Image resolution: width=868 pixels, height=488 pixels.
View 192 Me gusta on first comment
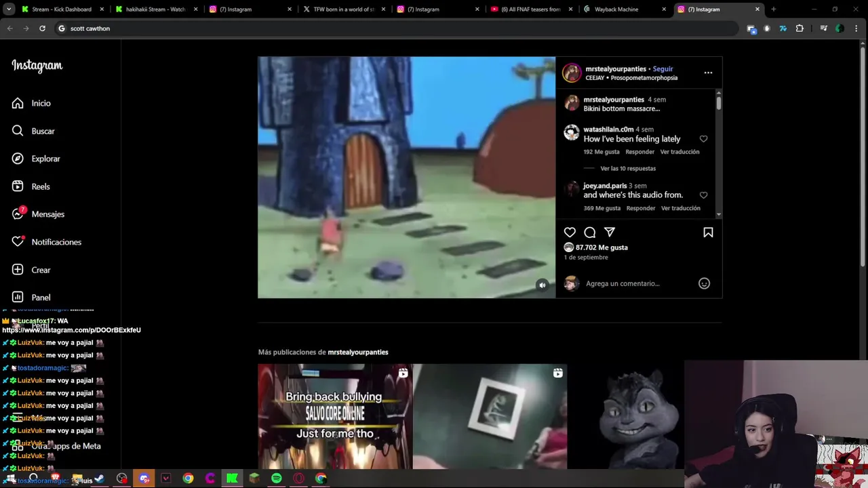(x=601, y=152)
